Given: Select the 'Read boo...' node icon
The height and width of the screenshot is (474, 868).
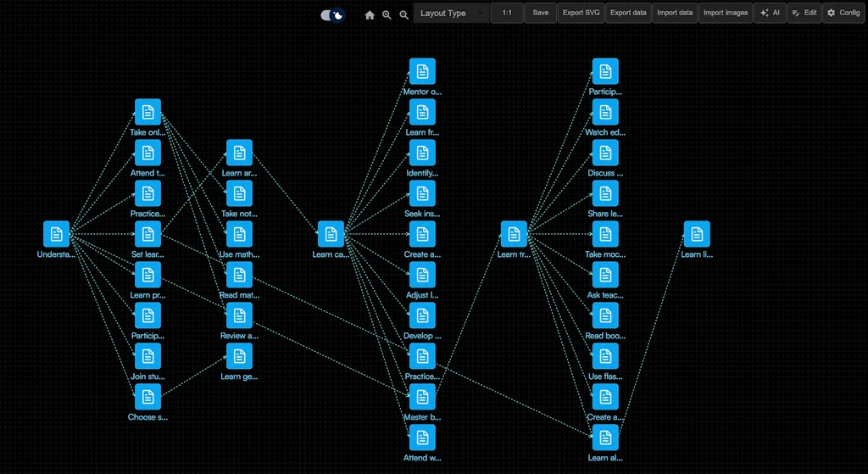Looking at the screenshot, I should pos(605,315).
